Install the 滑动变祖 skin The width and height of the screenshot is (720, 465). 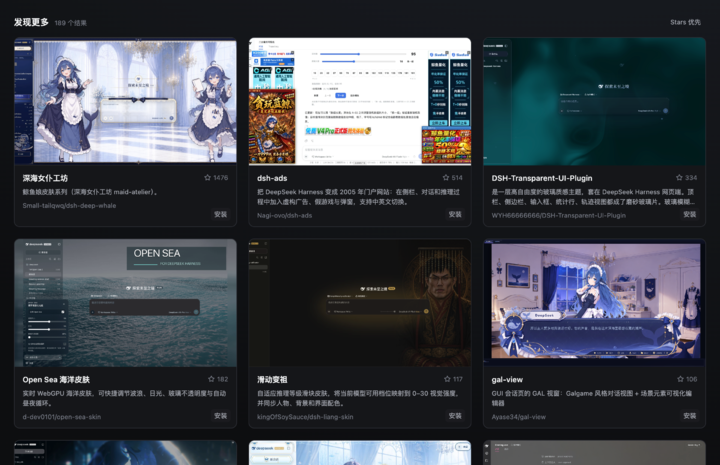pos(455,416)
